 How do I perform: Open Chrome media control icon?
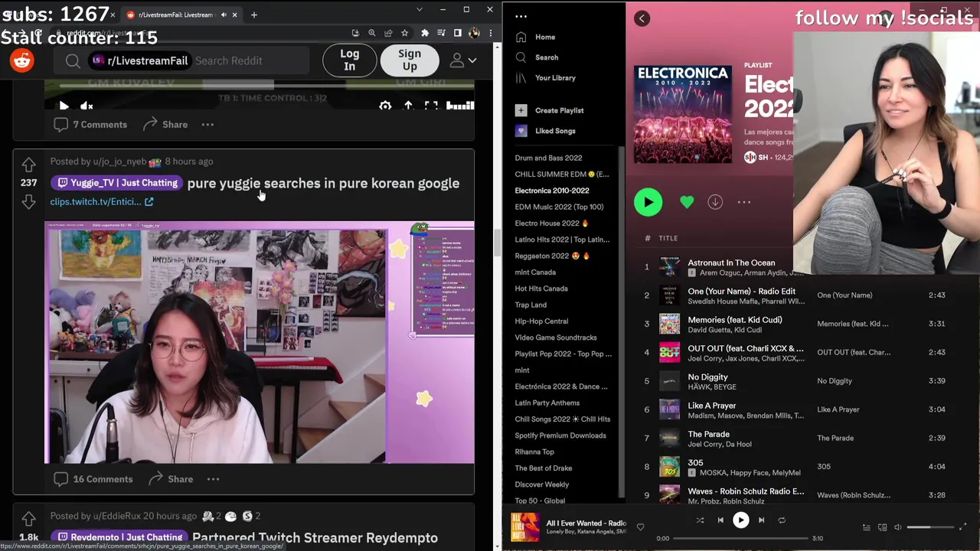tap(441, 33)
